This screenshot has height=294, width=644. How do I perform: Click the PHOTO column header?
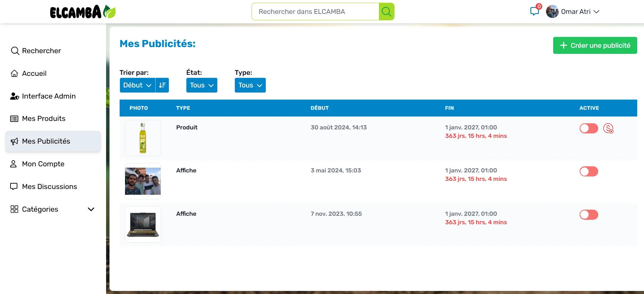coord(139,108)
